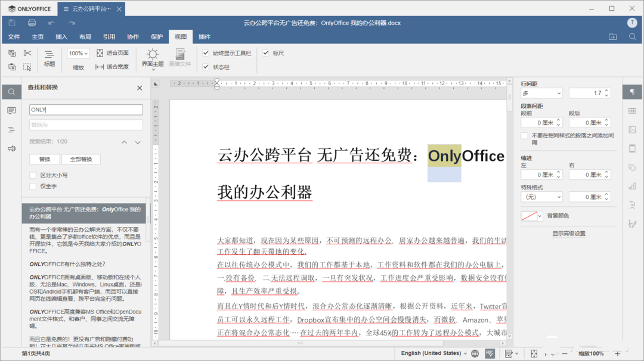Viewport: 644px width, 361px height.
Task: Open header and footer settings icon
Action: click(x=632, y=148)
